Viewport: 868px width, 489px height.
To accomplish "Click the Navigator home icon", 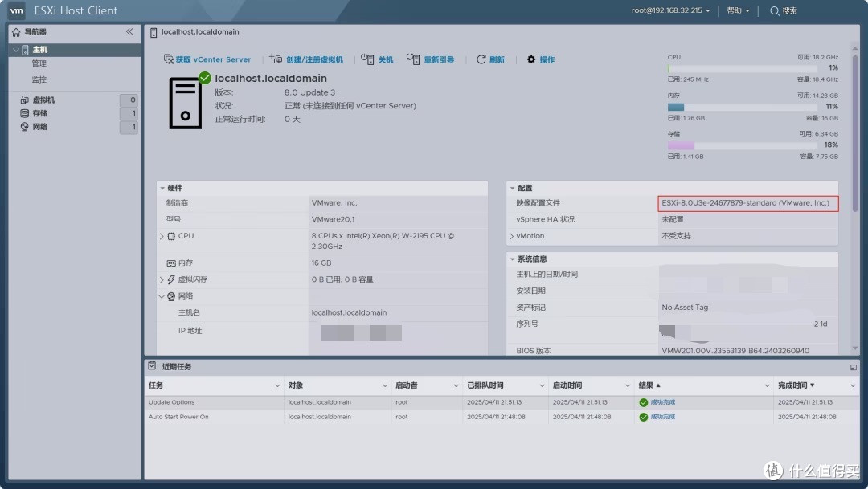I will (x=16, y=32).
